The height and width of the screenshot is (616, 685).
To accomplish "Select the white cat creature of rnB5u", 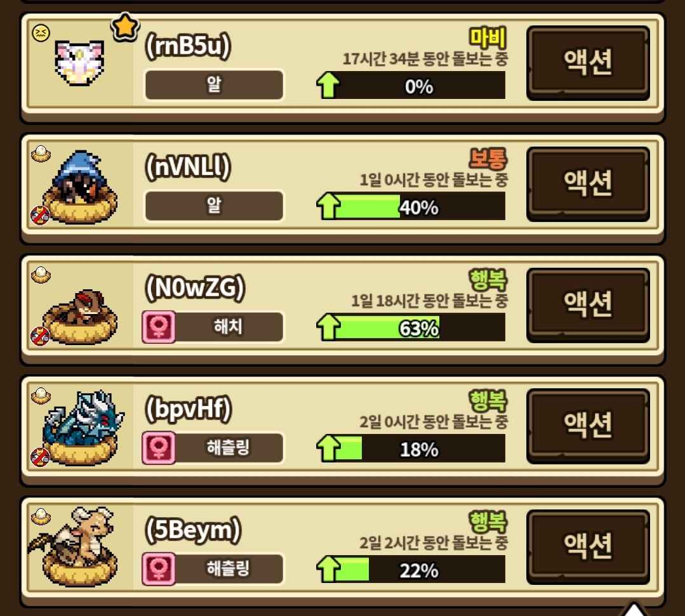I will 79,63.
